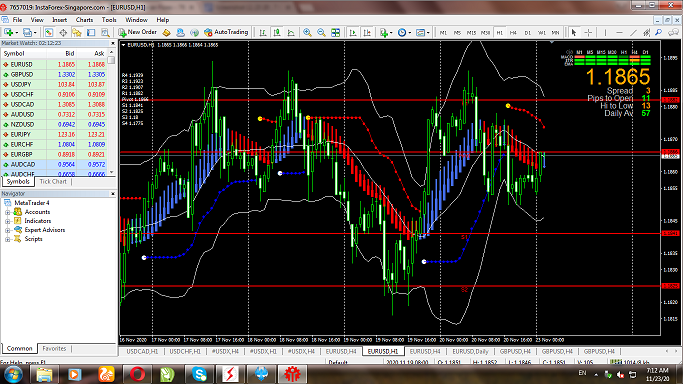The image size is (683, 384).
Task: Click the Zoom Out magnifier icon
Action: click(x=321, y=33)
